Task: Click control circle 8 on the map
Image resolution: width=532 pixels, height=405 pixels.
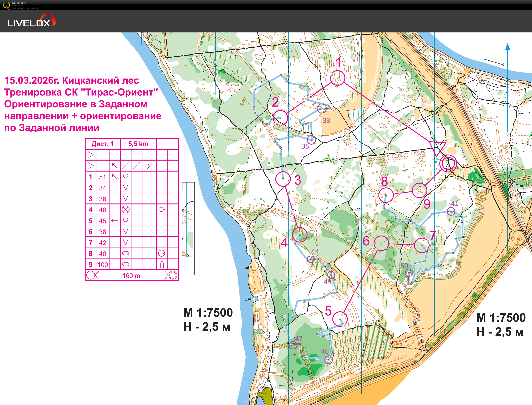Action: 386,195
